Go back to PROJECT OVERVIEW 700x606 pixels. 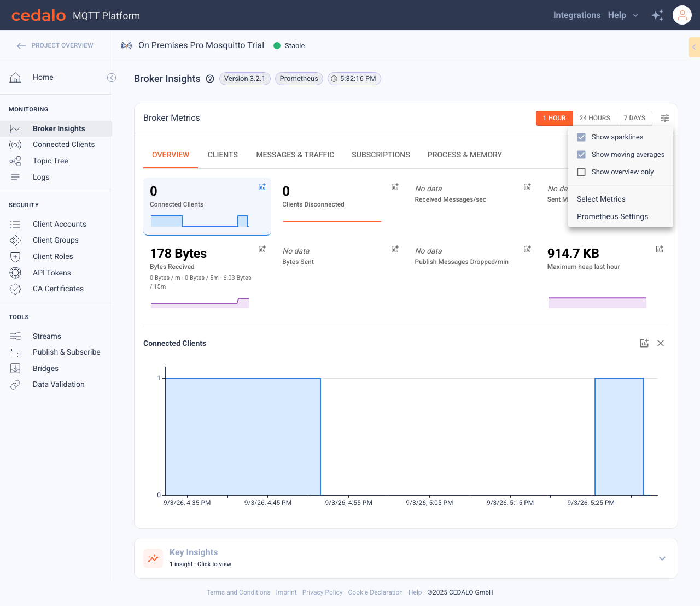pos(55,45)
